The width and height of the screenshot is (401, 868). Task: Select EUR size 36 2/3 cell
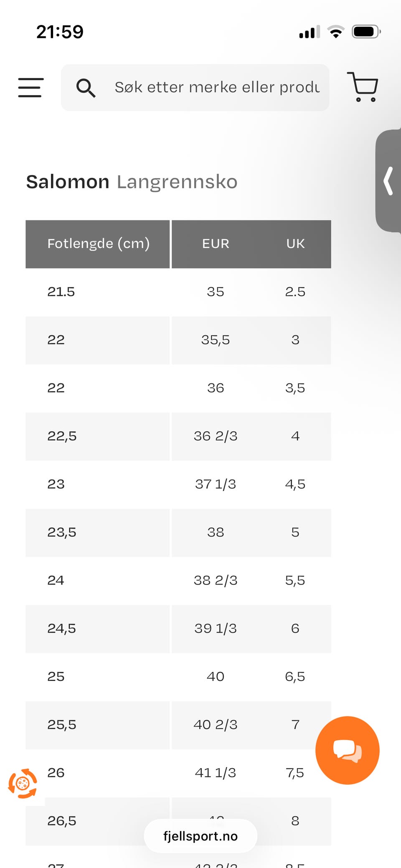216,436
